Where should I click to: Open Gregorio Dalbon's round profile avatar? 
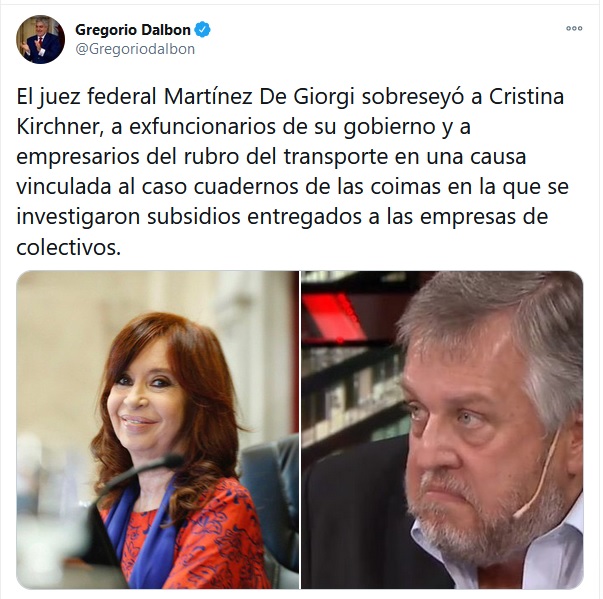pyautogui.click(x=40, y=39)
